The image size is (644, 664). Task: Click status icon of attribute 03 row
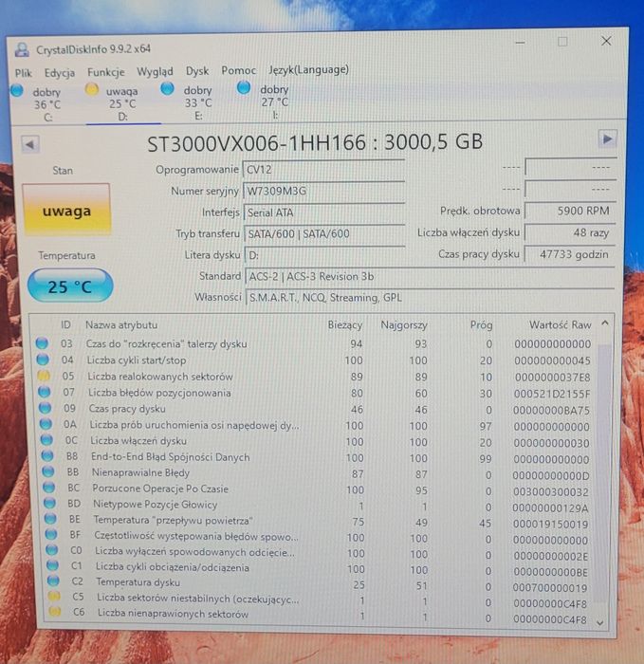click(x=42, y=343)
